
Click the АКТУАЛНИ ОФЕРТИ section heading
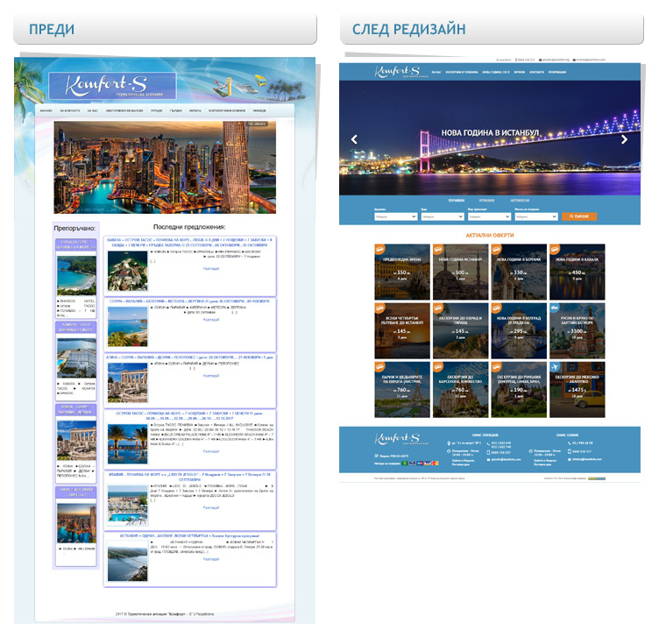(x=490, y=235)
